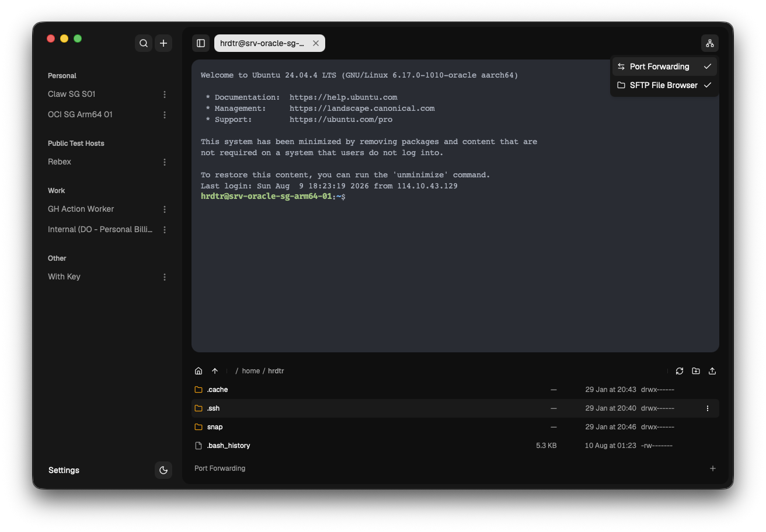The height and width of the screenshot is (532, 766).
Task: Connect to Rebex test host
Action: pyautogui.click(x=60, y=162)
